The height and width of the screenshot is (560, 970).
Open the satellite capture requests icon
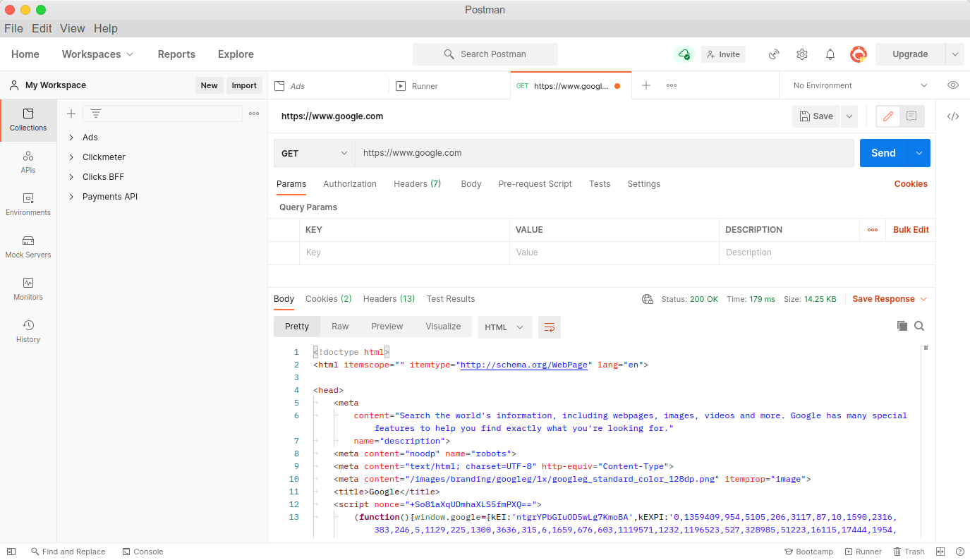pyautogui.click(x=774, y=54)
